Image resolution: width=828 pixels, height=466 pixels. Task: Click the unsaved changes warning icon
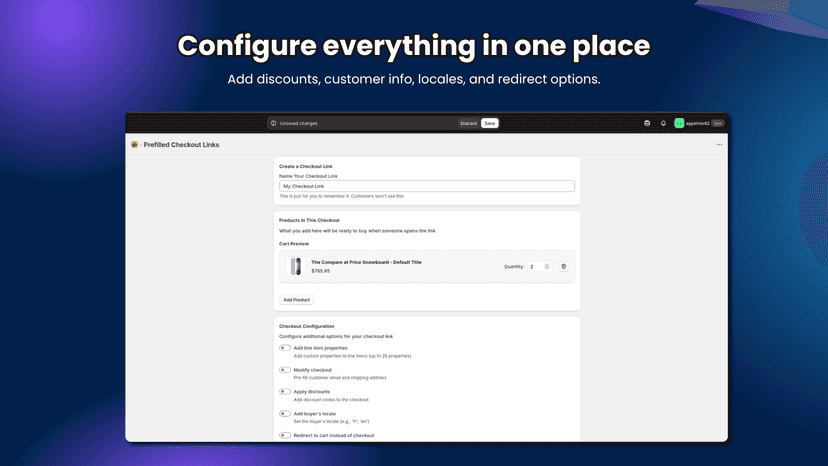click(x=274, y=123)
